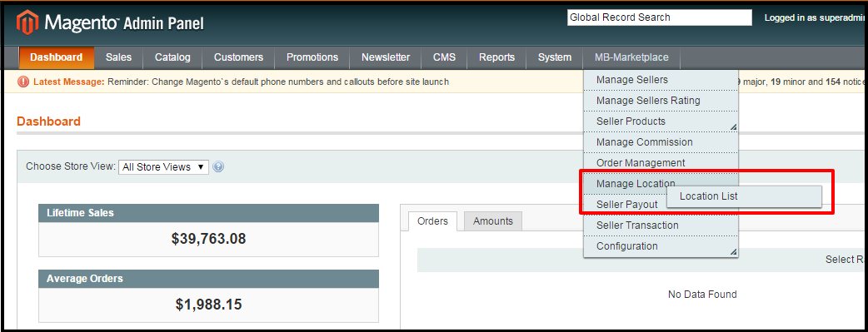
Task: Open the Sales menu
Action: coord(118,57)
